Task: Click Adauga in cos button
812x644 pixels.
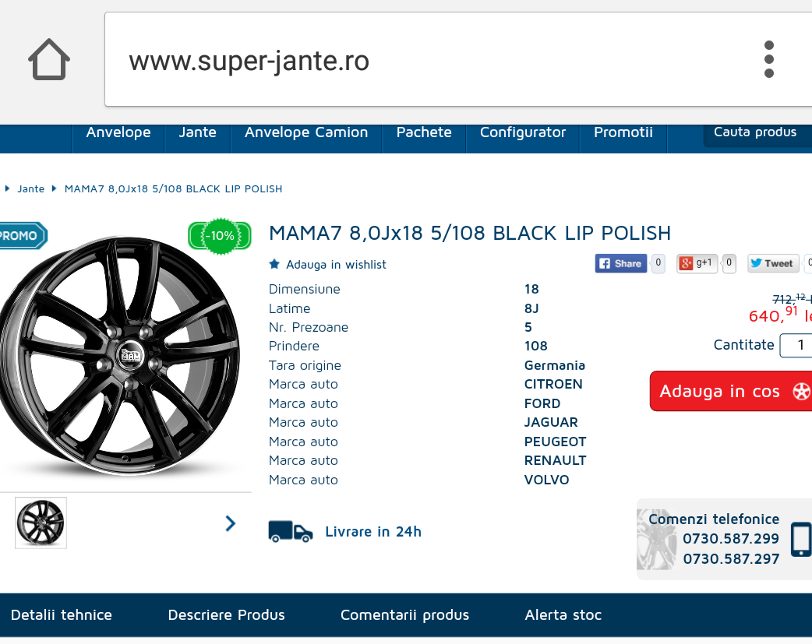Action: [x=731, y=392]
